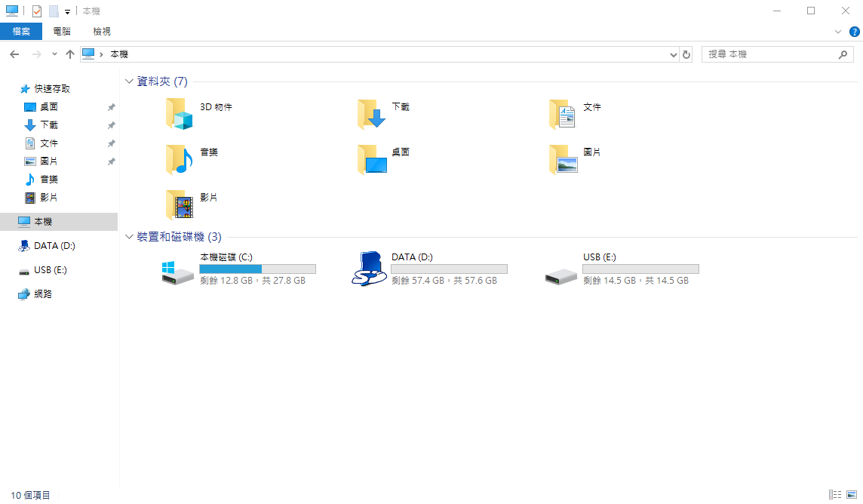Click the properties checkmark icon in title bar
863x504 pixels.
[37, 11]
